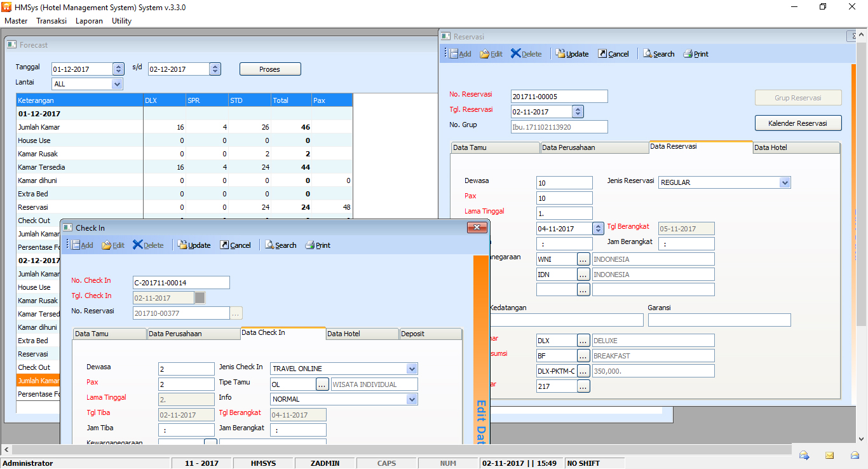868x469 pixels.
Task: Switch to Data Tamu tab in Reservasi
Action: click(x=495, y=147)
